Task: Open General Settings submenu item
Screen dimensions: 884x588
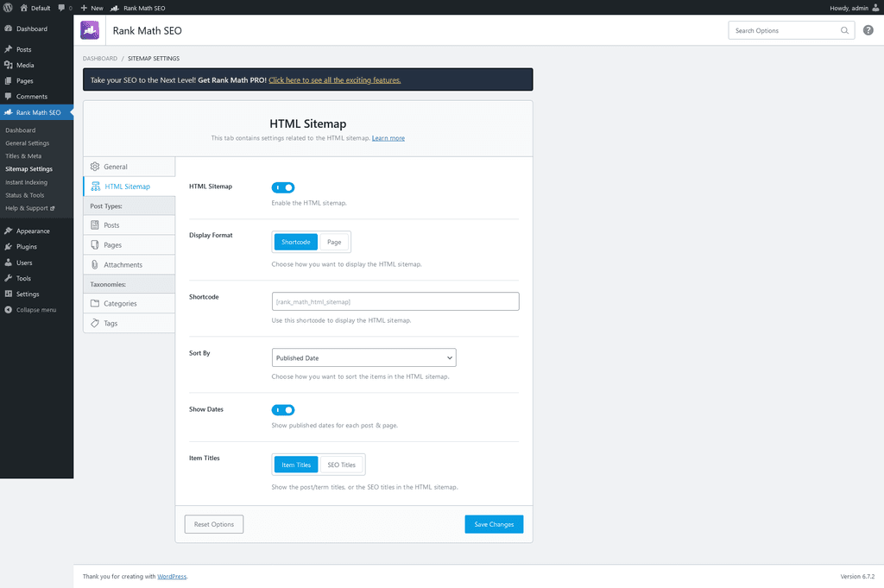Action: [27, 143]
